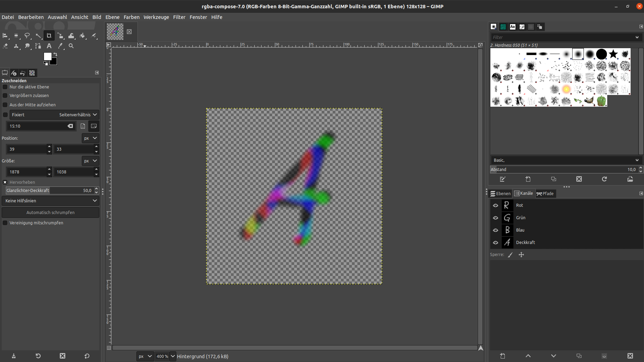Open the status bar unit px dropdown
This screenshot has height=362, width=644.
click(145, 356)
